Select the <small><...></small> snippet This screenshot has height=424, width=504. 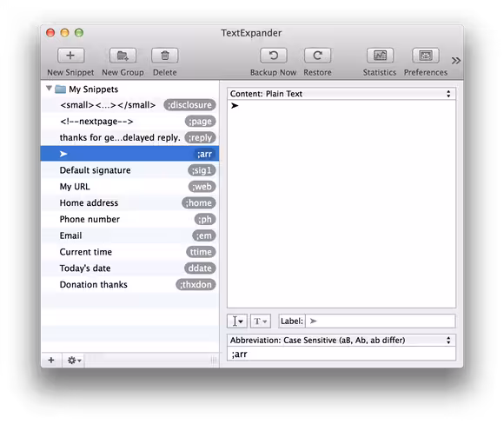(129, 105)
